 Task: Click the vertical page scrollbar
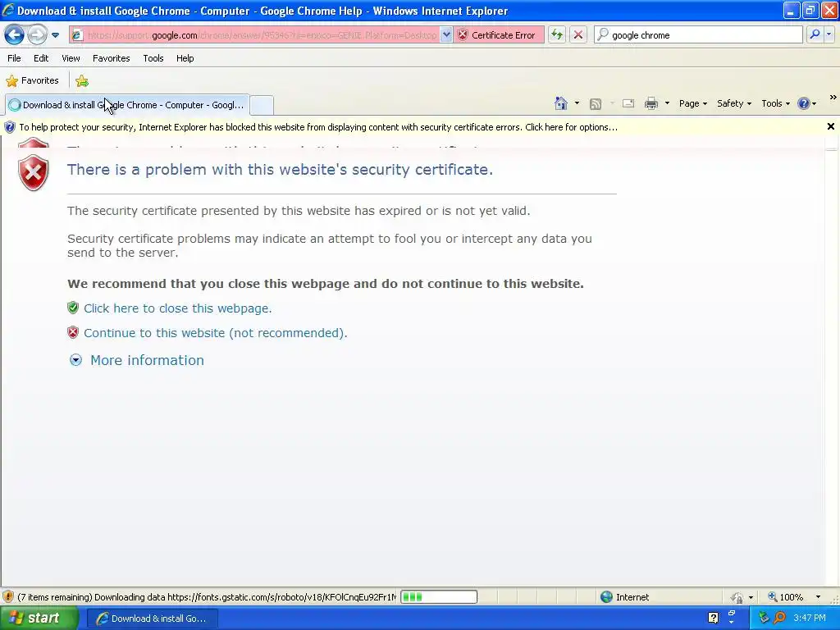coord(831,361)
